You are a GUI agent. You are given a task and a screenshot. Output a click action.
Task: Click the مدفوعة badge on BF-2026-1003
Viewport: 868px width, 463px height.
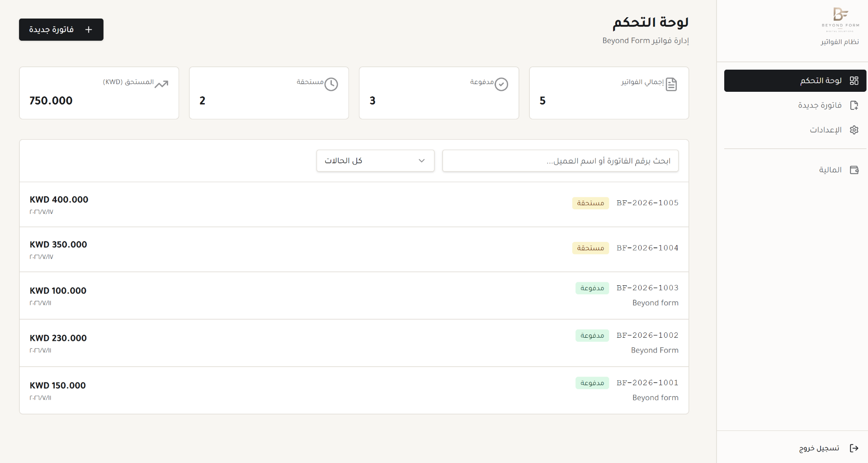pos(592,288)
